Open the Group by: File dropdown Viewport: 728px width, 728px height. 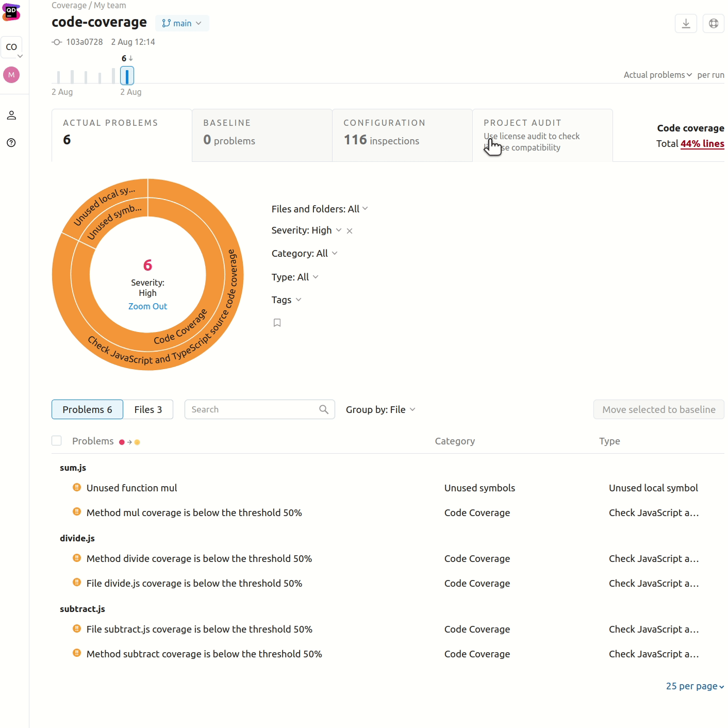(380, 409)
